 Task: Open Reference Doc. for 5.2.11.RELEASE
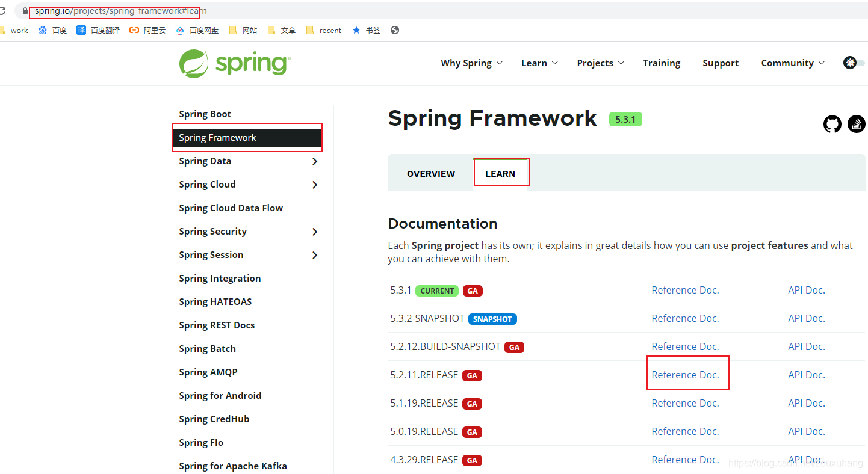tap(685, 375)
